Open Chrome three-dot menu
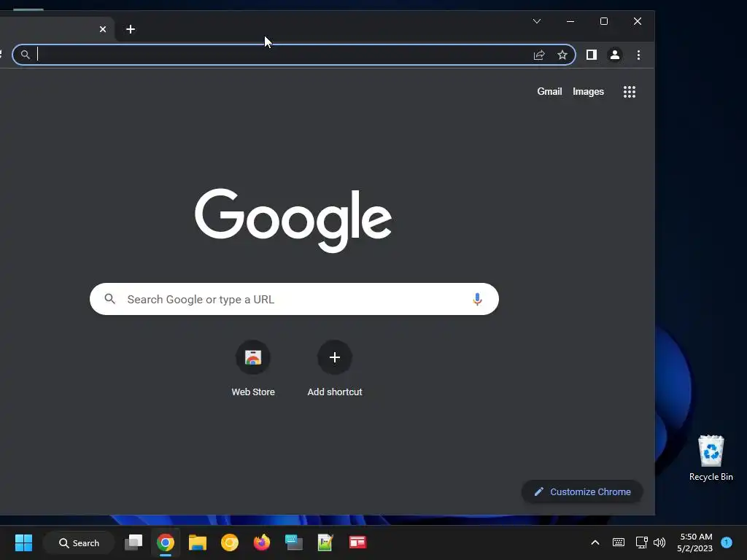Viewport: 747px width, 560px height. point(638,55)
